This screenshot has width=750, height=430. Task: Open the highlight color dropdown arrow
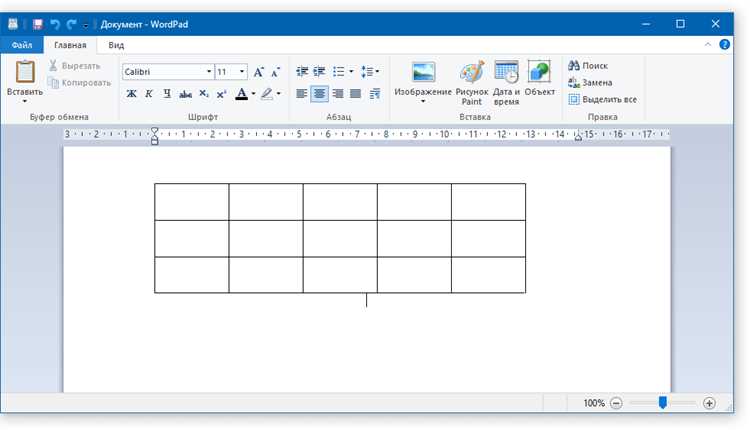click(278, 94)
